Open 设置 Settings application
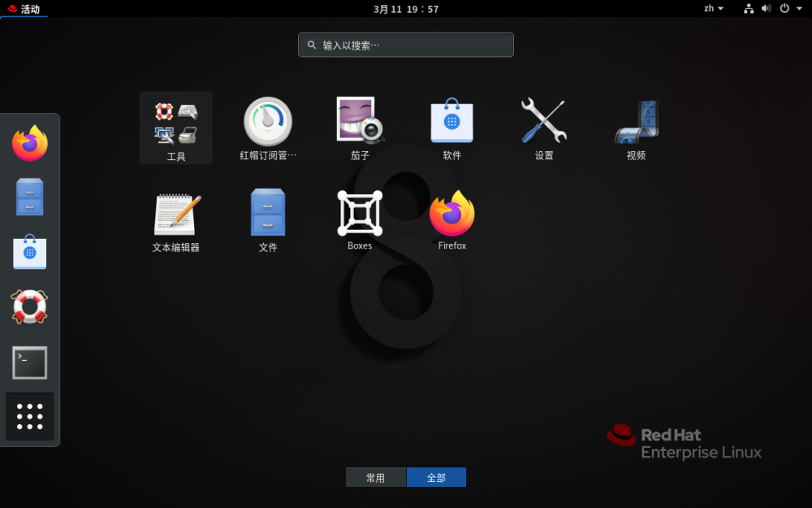812x508 pixels. click(x=544, y=128)
